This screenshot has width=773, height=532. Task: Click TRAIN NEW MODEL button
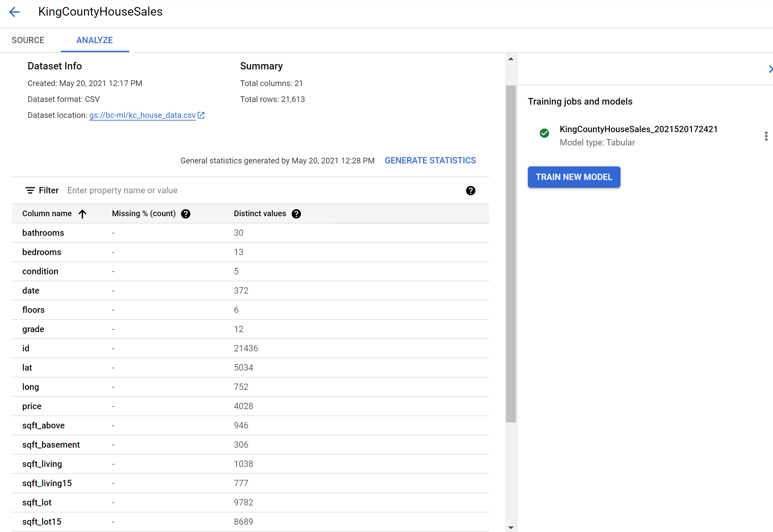coord(574,177)
